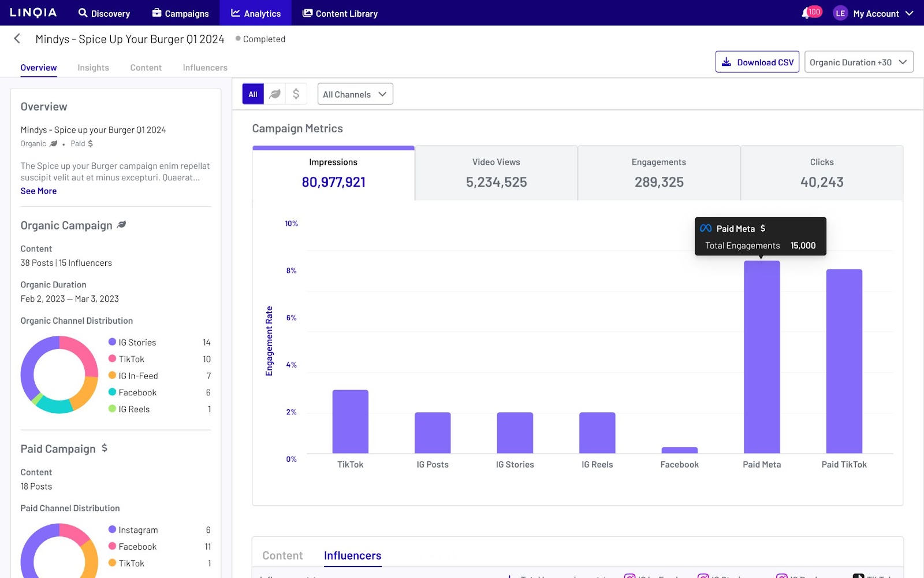This screenshot has height=578, width=924.
Task: Select the Clicks metric card
Action: coord(822,173)
